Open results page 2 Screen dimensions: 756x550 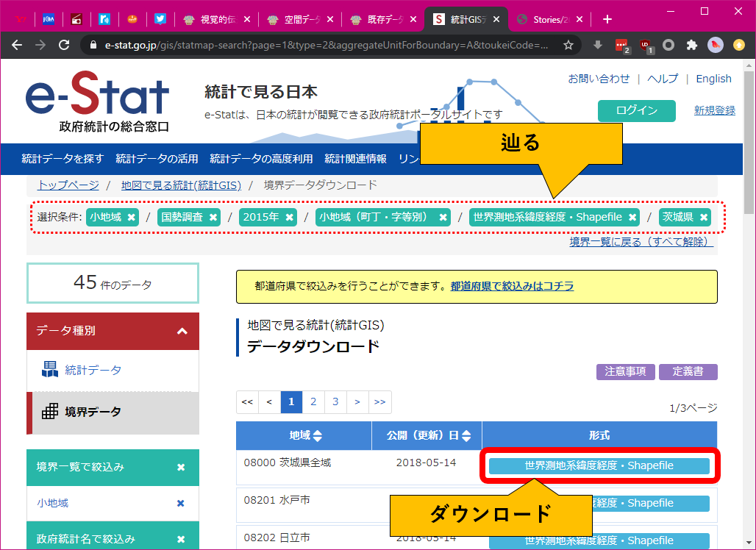point(313,401)
